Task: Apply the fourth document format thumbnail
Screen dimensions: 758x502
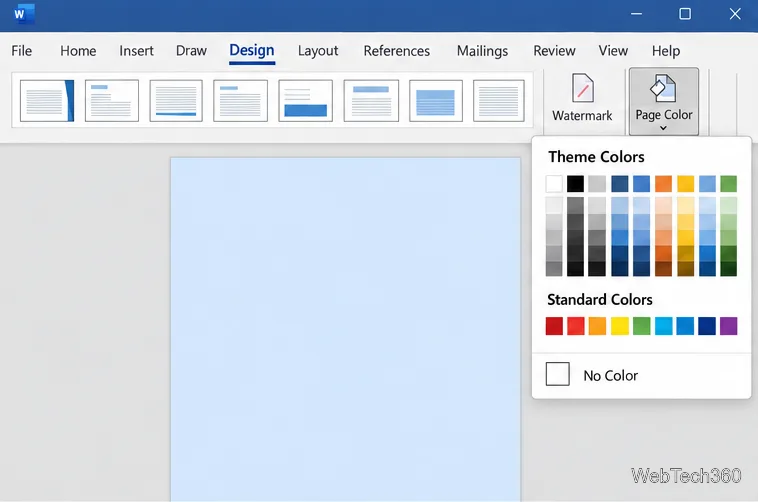Action: click(240, 101)
